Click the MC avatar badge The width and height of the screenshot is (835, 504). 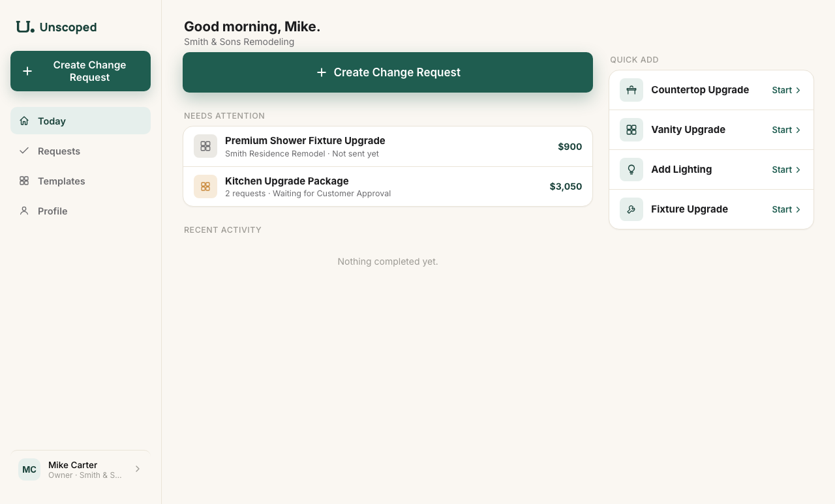tap(29, 469)
